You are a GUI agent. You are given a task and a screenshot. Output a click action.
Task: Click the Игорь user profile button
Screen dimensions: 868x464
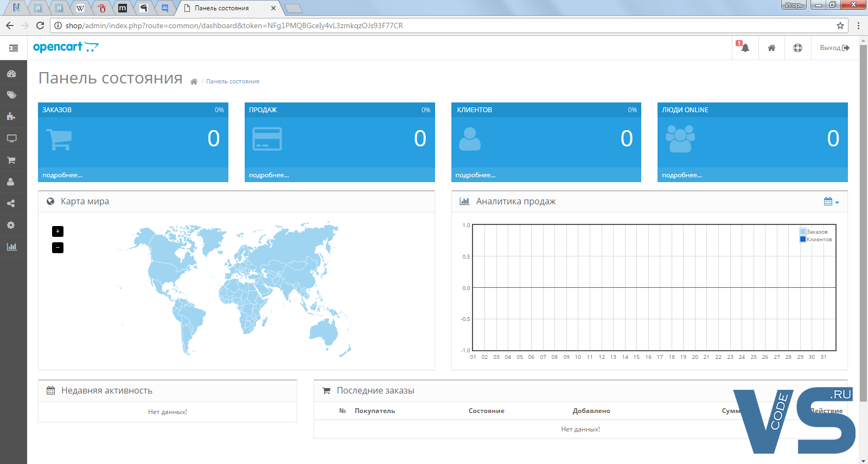(x=794, y=5)
